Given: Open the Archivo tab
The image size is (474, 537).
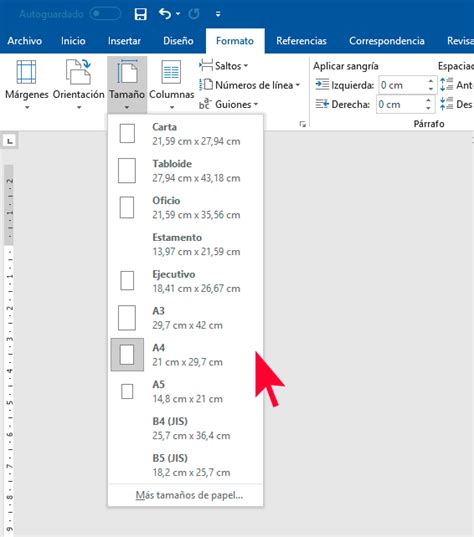Looking at the screenshot, I should tap(25, 41).
